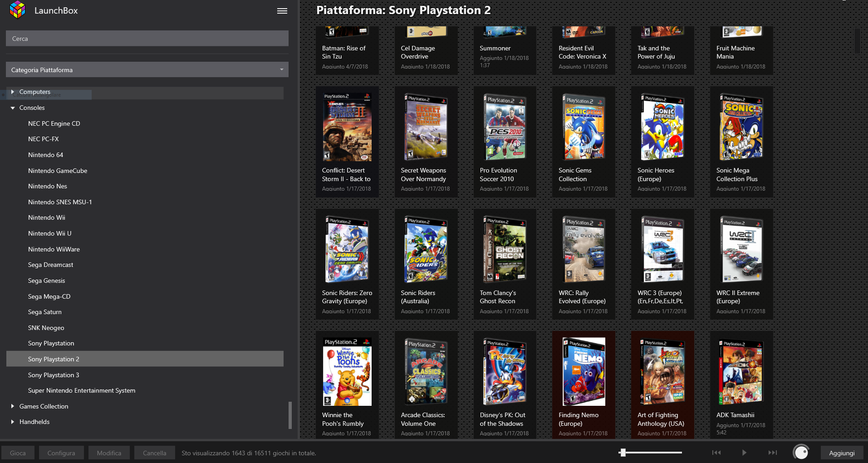The width and height of the screenshot is (868, 463).
Task: Play the music in media controls
Action: [744, 453]
